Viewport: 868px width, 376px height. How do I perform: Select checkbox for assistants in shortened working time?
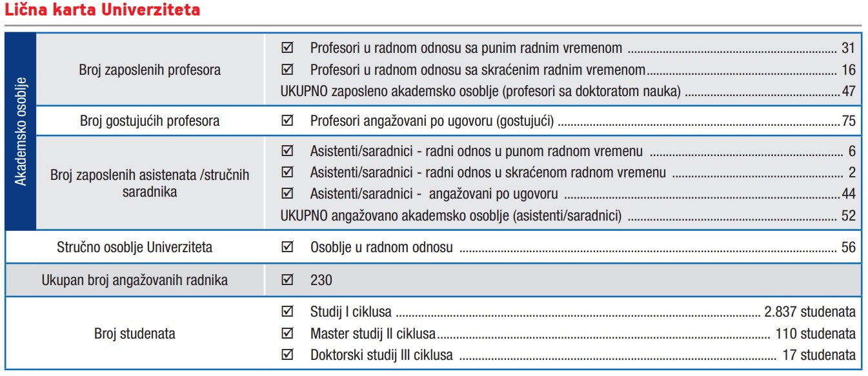[x=288, y=172]
